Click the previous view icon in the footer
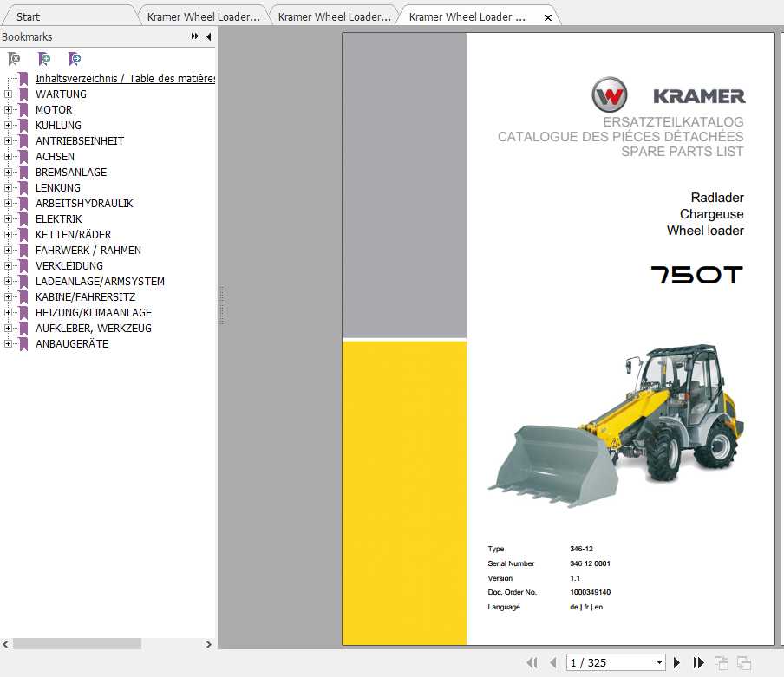The height and width of the screenshot is (677, 784). click(x=721, y=662)
